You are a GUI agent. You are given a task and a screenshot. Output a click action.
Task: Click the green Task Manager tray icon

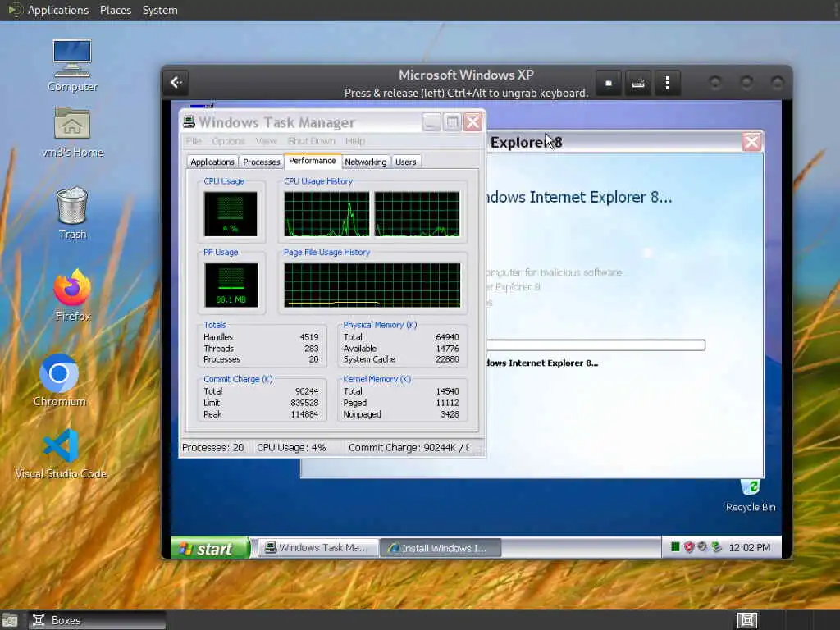pos(675,547)
